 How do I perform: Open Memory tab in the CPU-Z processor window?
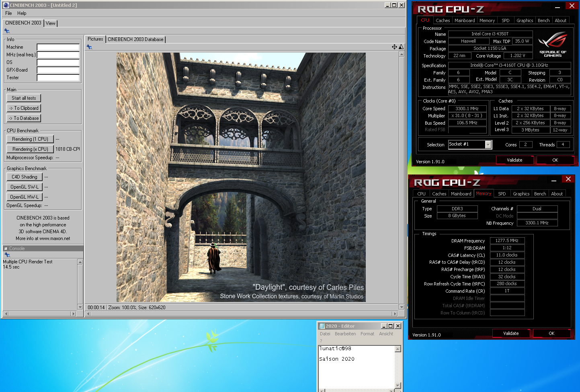[x=487, y=21]
